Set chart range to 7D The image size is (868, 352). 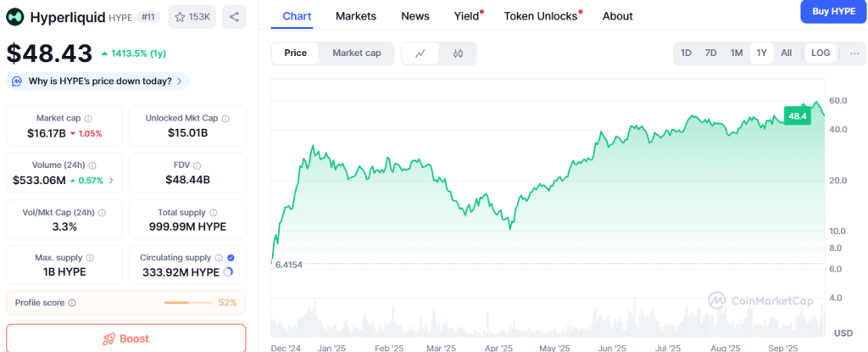(x=710, y=53)
